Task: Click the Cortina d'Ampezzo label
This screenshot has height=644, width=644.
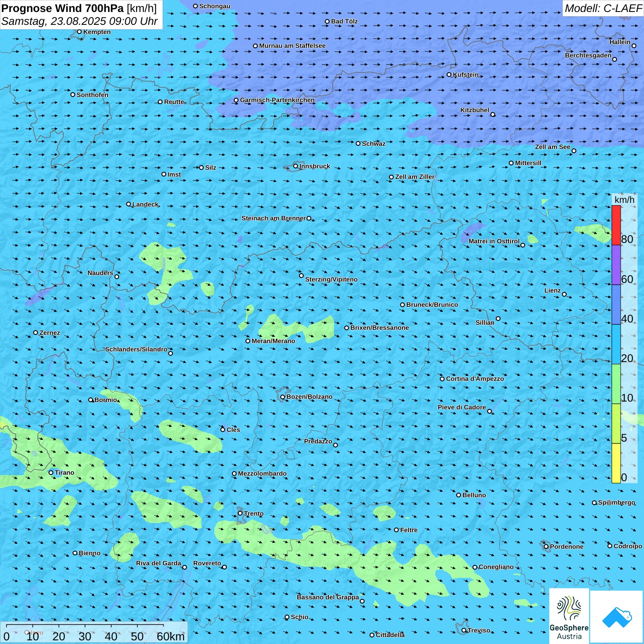Action: [475, 379]
